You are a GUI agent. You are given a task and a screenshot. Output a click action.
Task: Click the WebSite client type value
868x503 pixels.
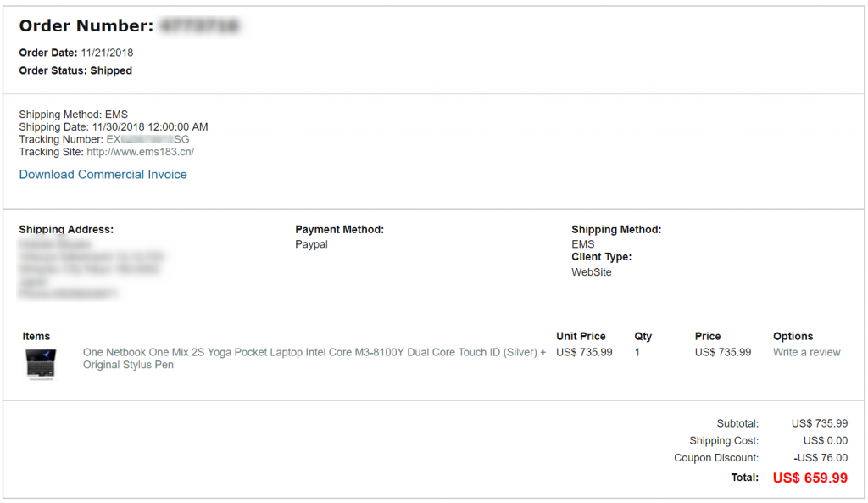coord(592,272)
